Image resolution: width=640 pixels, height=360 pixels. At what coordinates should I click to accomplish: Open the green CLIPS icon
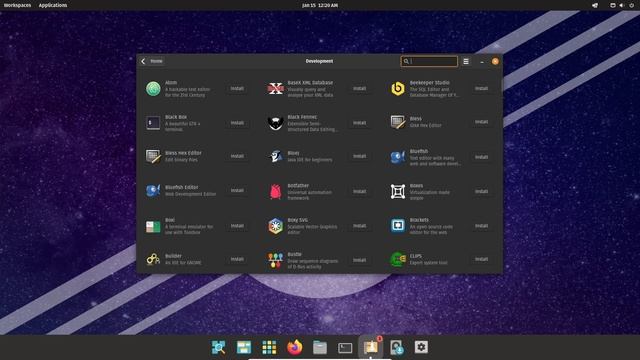click(398, 259)
